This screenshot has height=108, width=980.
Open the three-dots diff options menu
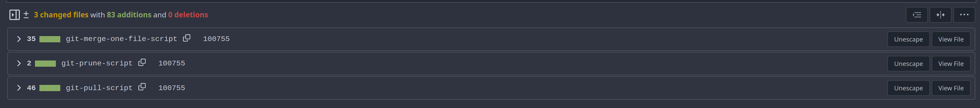point(964,15)
